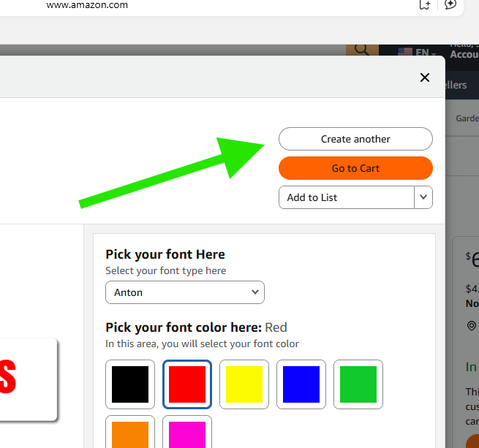Viewport: 479px width, 448px height.
Task: Click the browser bookmark-add icon
Action: (424, 4)
